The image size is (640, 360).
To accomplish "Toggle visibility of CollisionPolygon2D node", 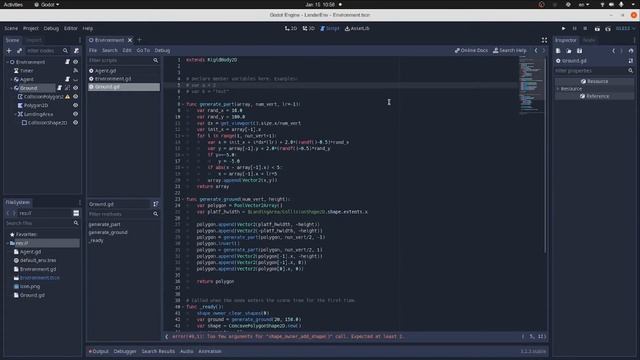I will (76, 97).
